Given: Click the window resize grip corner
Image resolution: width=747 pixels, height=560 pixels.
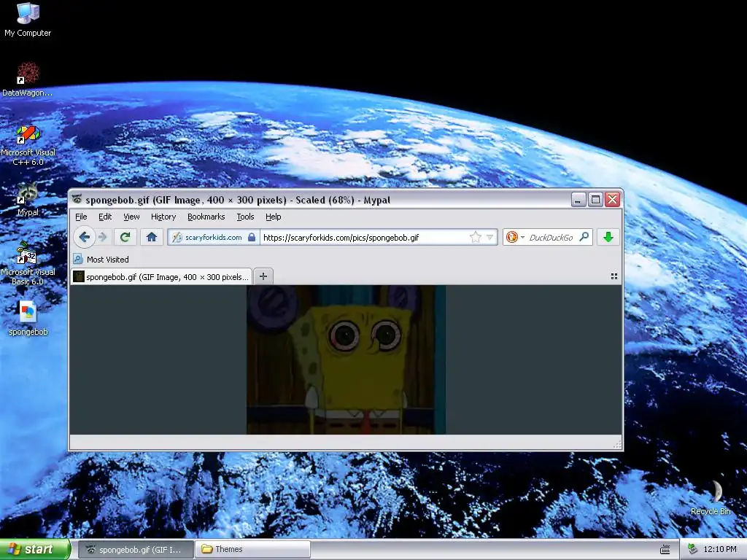Looking at the screenshot, I should click(617, 445).
